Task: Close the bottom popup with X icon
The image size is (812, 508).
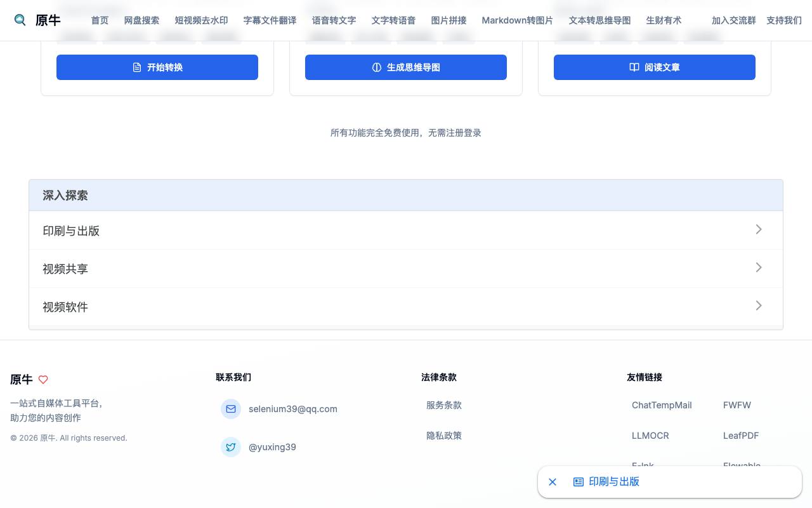Action: tap(553, 482)
